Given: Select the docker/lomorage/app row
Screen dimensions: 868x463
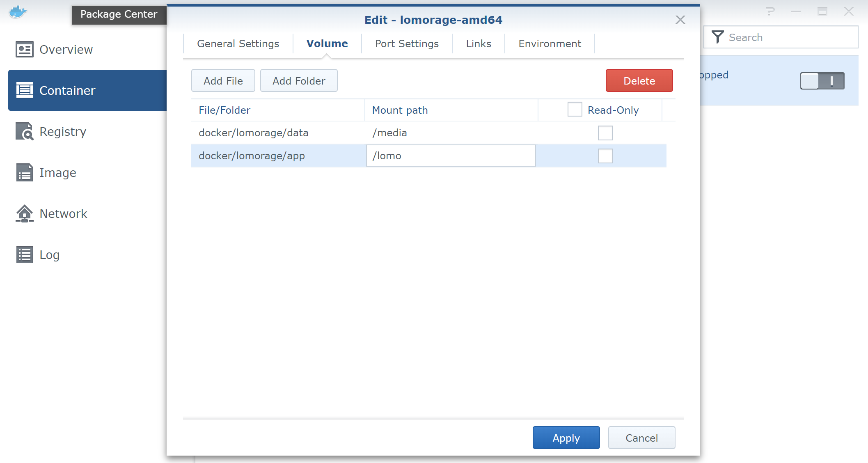Looking at the screenshot, I should (428, 156).
